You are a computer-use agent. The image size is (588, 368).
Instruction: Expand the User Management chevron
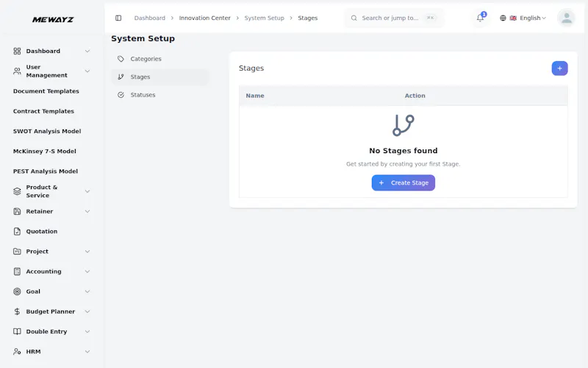pyautogui.click(x=87, y=71)
